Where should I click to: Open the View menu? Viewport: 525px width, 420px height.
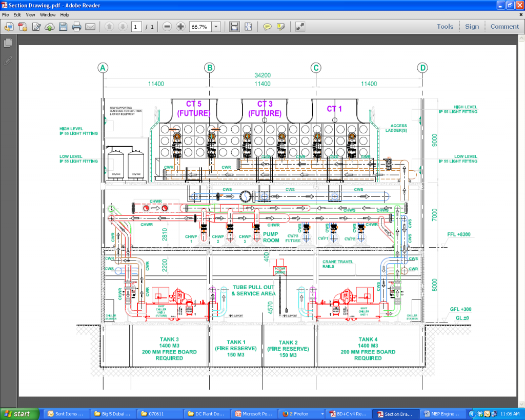pyautogui.click(x=30, y=14)
